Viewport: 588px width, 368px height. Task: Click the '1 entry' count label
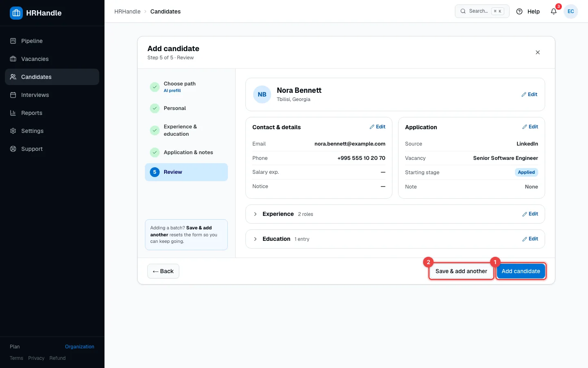(x=302, y=239)
